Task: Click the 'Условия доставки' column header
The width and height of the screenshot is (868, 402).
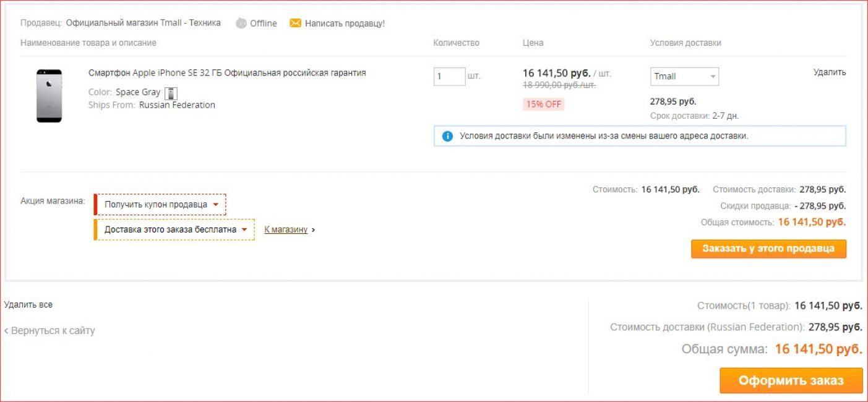Action: pyautogui.click(x=685, y=43)
